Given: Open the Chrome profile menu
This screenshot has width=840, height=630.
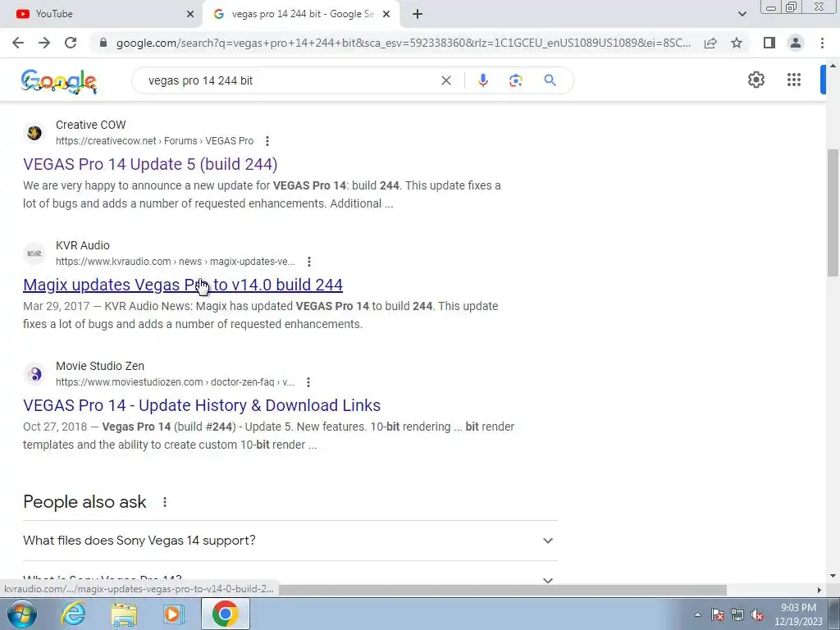Looking at the screenshot, I should click(x=796, y=43).
